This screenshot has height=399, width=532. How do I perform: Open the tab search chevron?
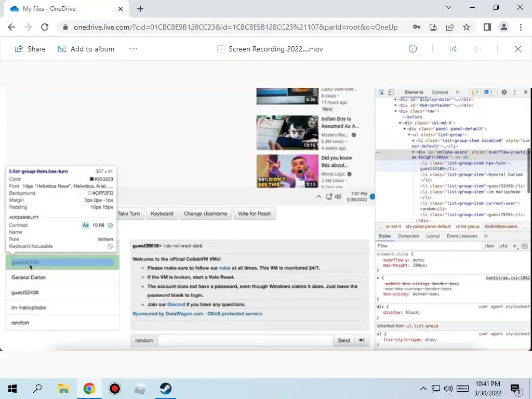448,7
